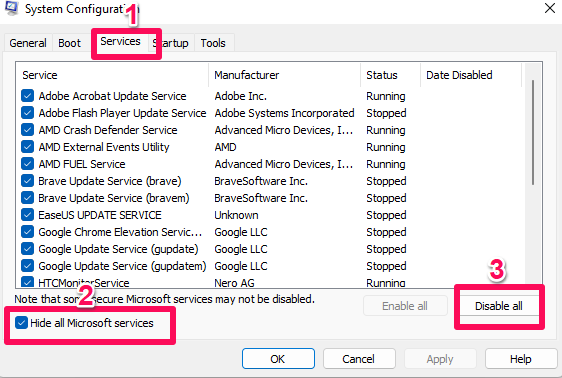
Task: Select Stopped status of EaseUS UPDATE SERVICE
Action: 386,215
